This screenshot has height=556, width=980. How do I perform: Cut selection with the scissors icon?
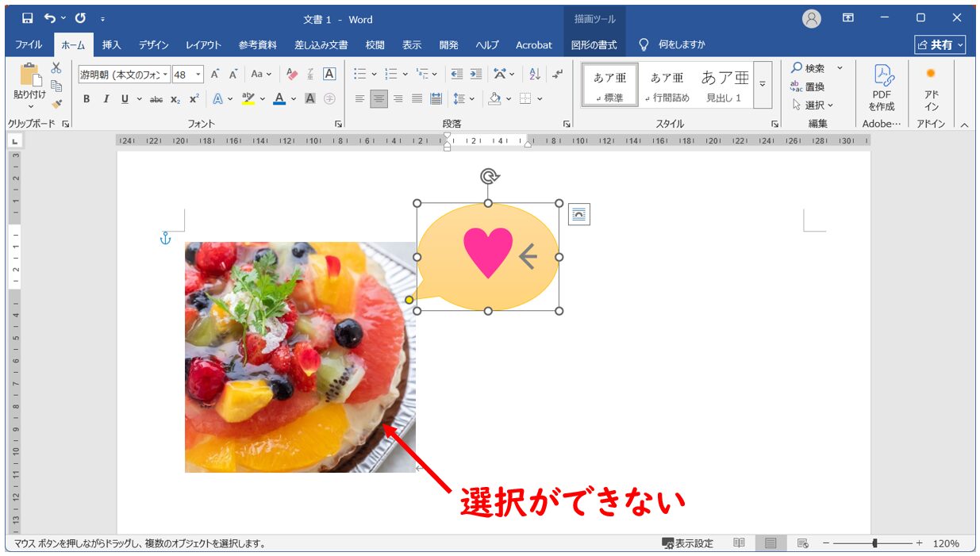[56, 68]
